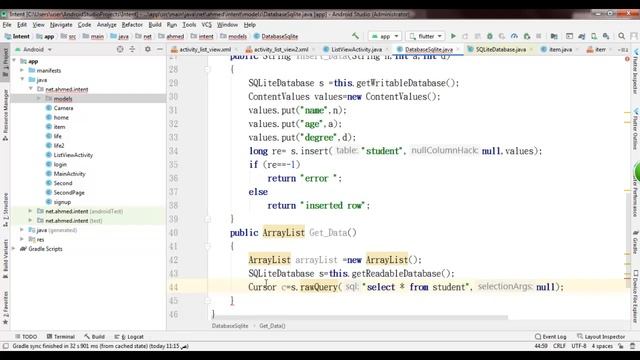
Task: Open the Terminal tool window
Action: (61, 337)
